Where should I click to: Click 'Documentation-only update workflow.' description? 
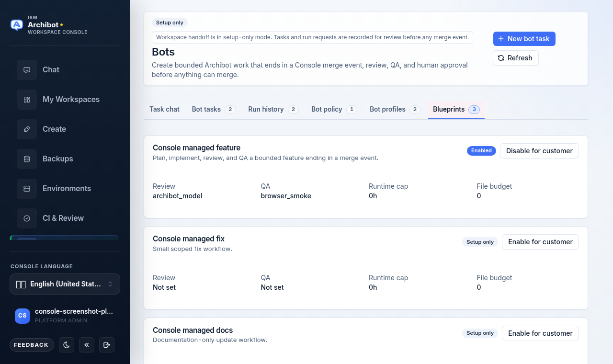point(210,340)
